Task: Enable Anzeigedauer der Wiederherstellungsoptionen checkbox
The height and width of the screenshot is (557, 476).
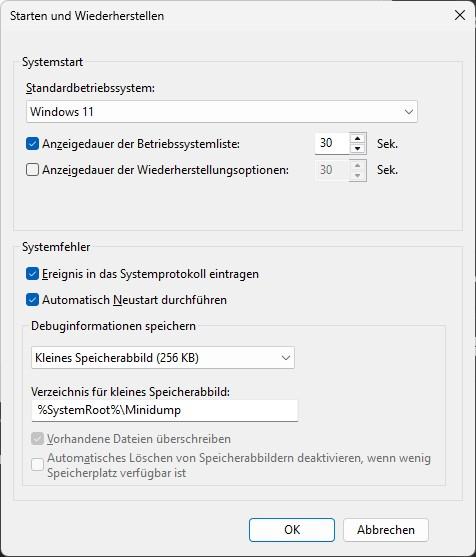Action: tap(32, 170)
